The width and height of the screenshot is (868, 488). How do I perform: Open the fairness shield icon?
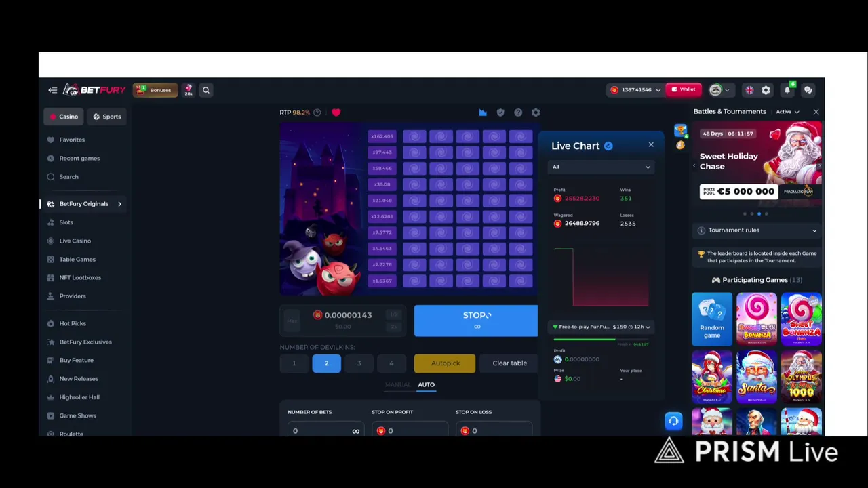pos(500,113)
